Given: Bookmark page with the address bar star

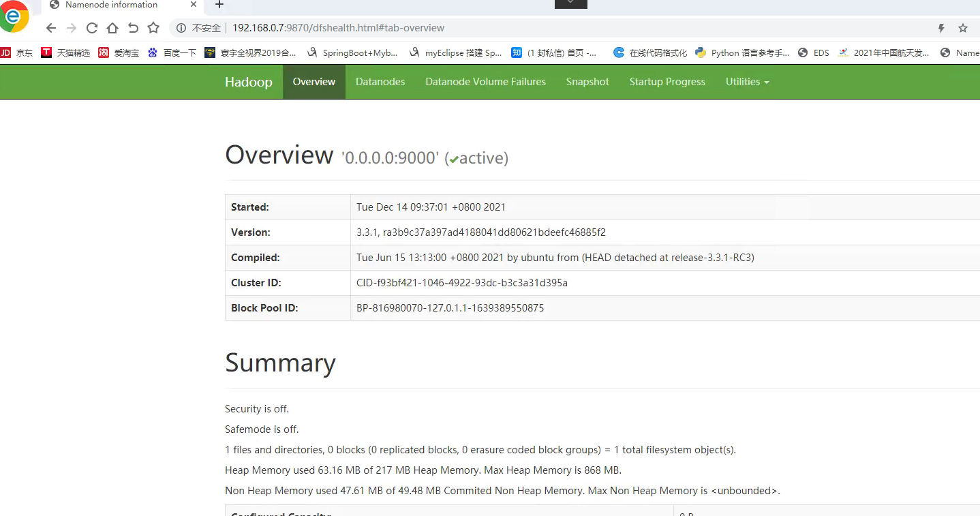Looking at the screenshot, I should [x=963, y=28].
